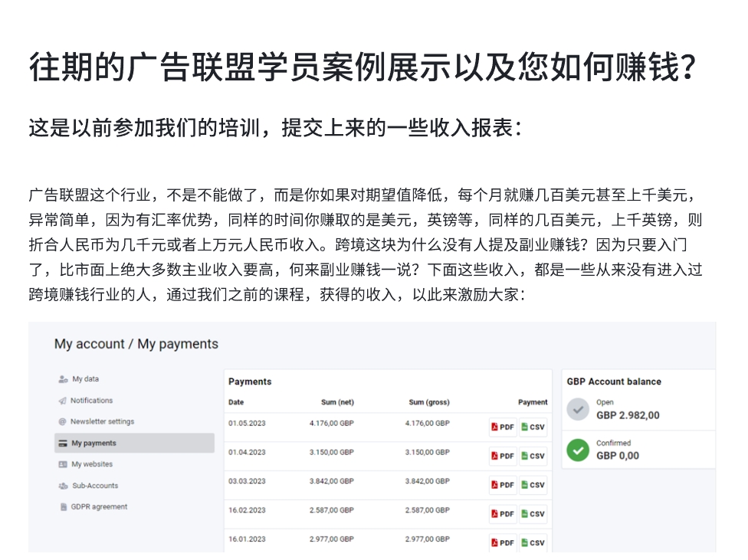Screen dimensions: 748x560
Task: Click the Notifications paper plane icon
Action: [63, 401]
